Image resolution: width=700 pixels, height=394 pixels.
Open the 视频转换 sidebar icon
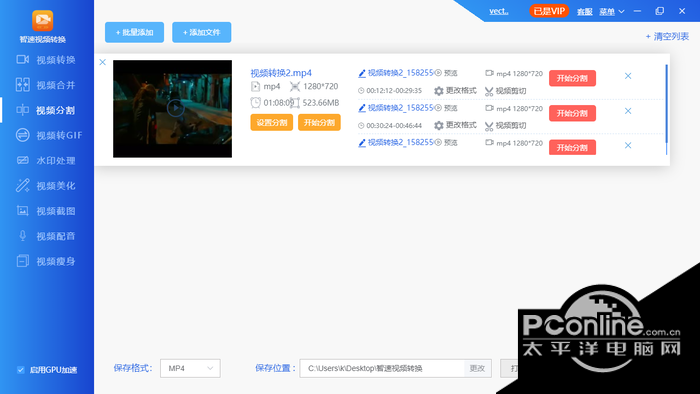[23, 59]
